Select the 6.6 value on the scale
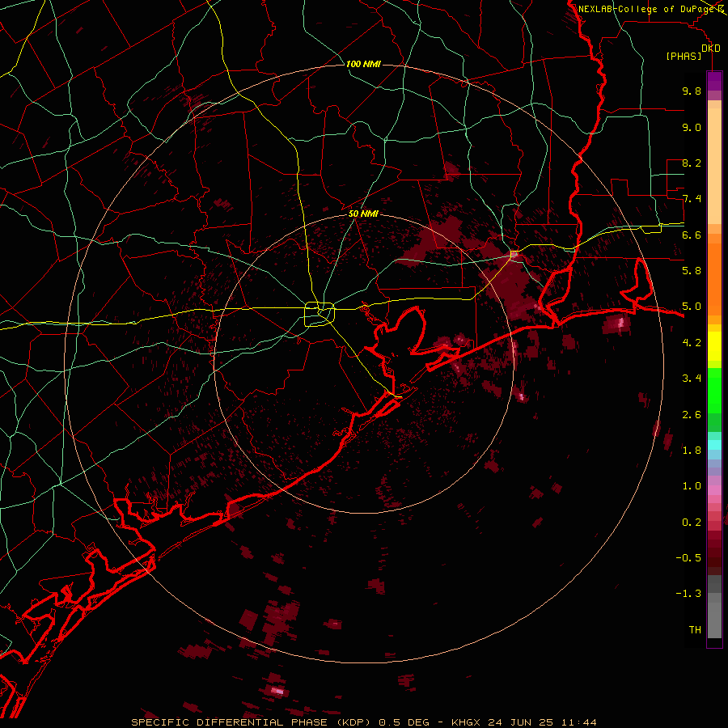The width and height of the screenshot is (728, 728). point(692,235)
